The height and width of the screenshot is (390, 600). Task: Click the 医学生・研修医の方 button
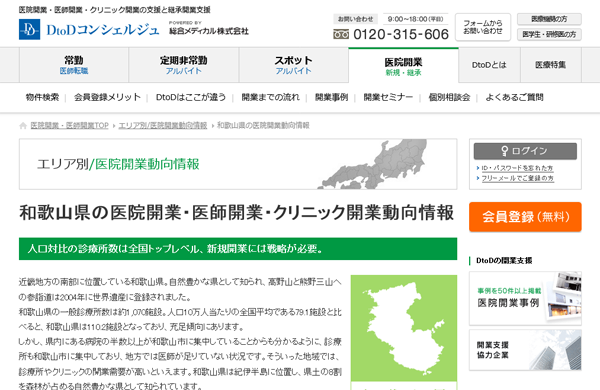[549, 34]
